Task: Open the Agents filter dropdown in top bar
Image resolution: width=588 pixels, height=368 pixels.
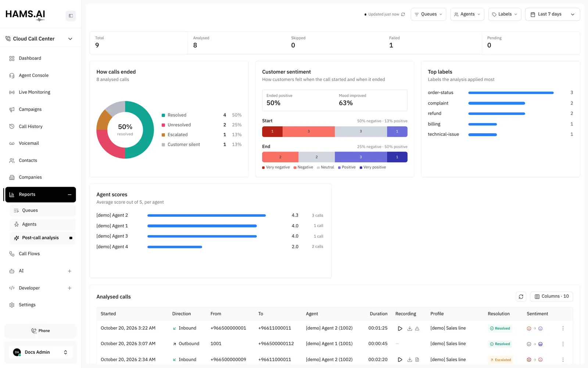Action: click(467, 14)
